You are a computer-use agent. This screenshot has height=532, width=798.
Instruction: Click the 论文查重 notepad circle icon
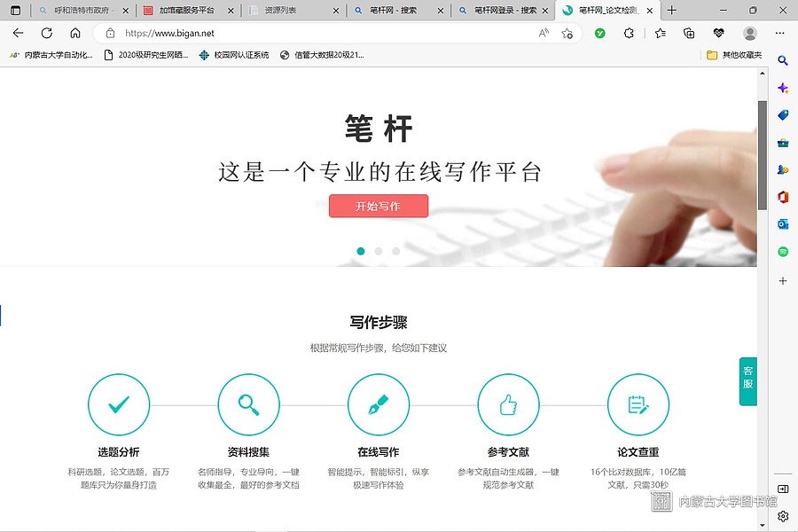[638, 404]
